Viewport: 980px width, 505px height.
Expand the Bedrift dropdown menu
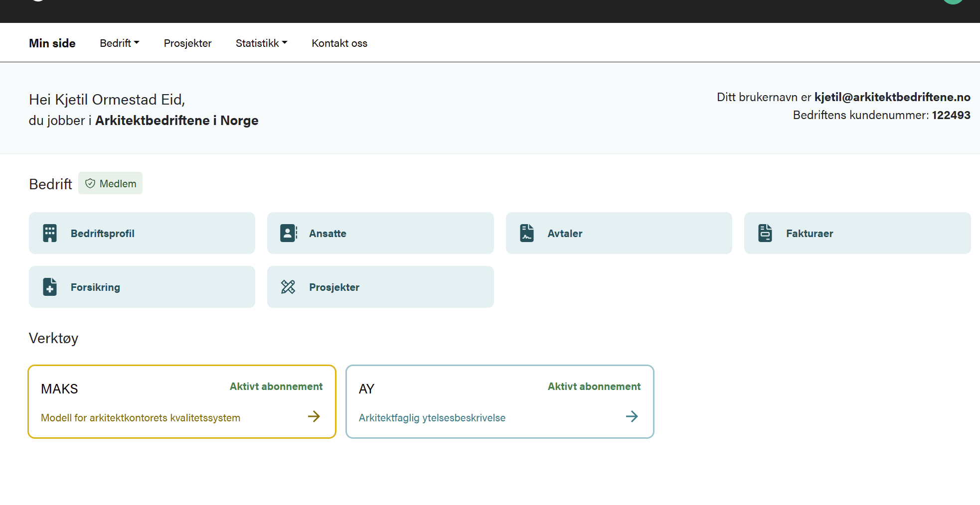click(x=120, y=43)
